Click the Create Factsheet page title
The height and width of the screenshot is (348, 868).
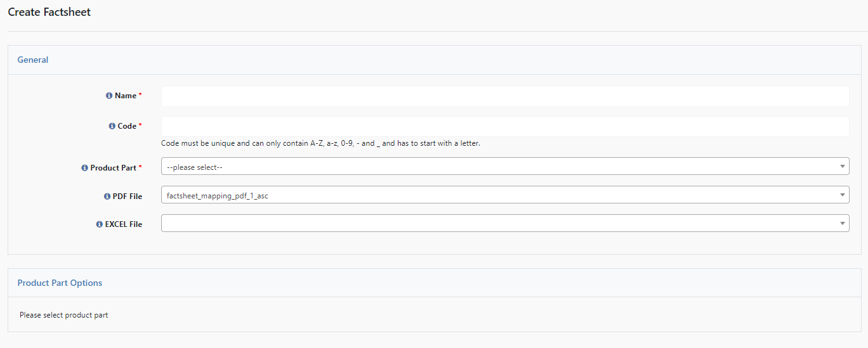[49, 12]
